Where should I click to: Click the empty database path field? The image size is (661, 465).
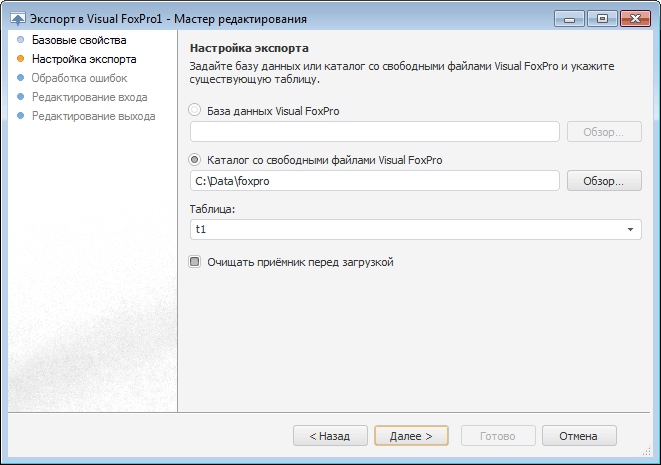click(375, 132)
